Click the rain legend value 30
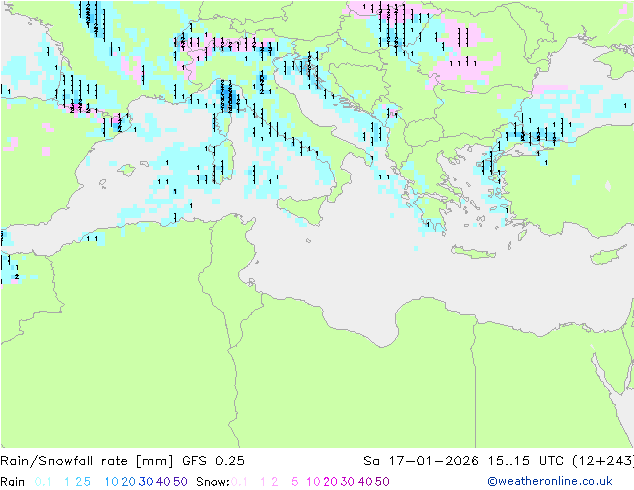The image size is (634, 490). pos(146,482)
